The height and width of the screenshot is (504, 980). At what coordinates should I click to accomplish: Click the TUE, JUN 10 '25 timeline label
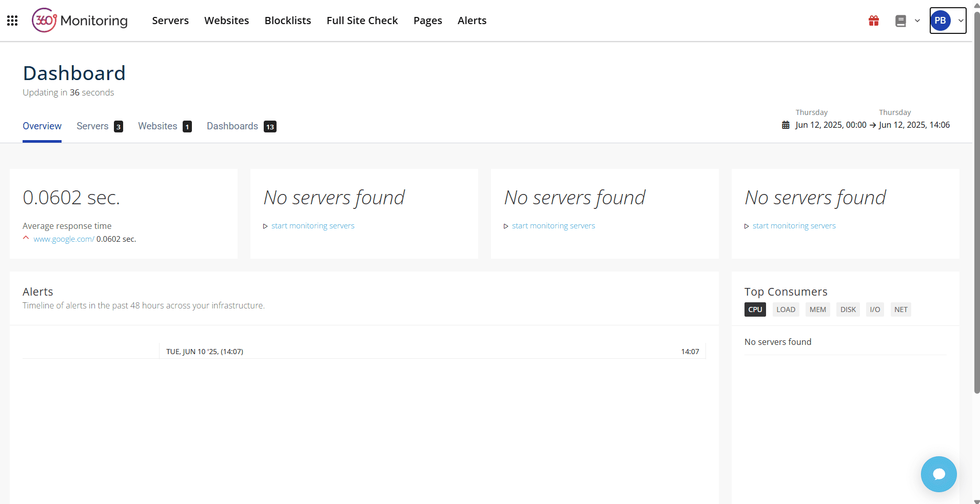point(205,352)
